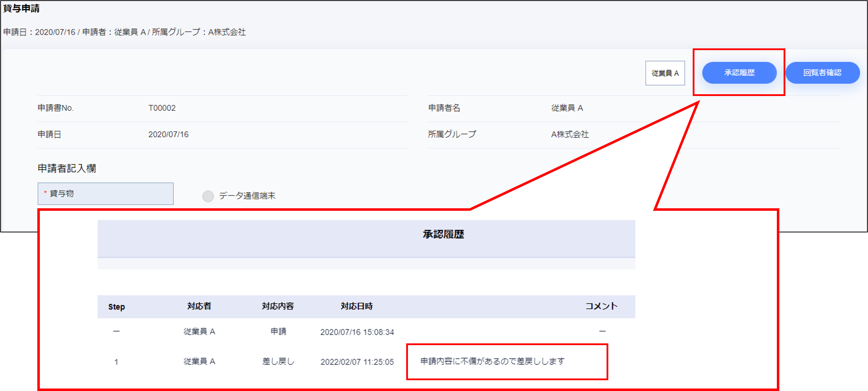Viewport: 868px width, 391px height.
Task: Click the 対応者 column header
Action: (x=199, y=306)
